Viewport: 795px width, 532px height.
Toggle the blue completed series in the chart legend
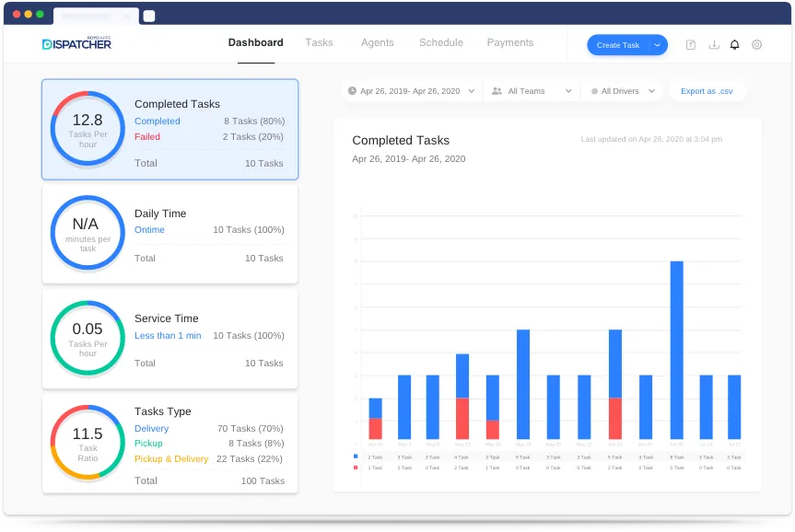[355, 456]
